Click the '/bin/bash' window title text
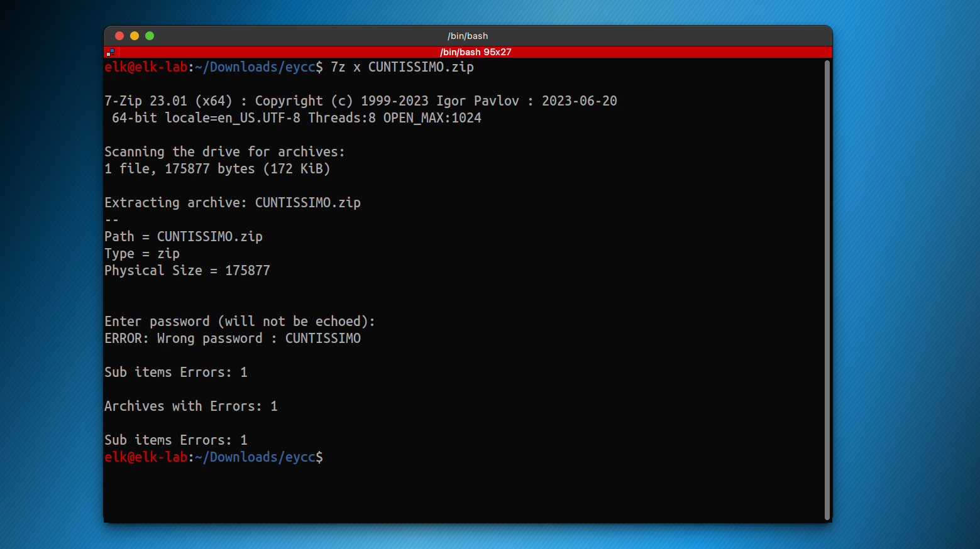The width and height of the screenshot is (980, 549). (467, 36)
